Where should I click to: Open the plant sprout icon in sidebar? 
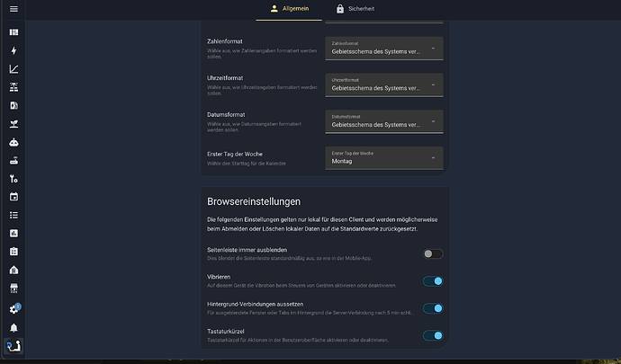[13, 124]
